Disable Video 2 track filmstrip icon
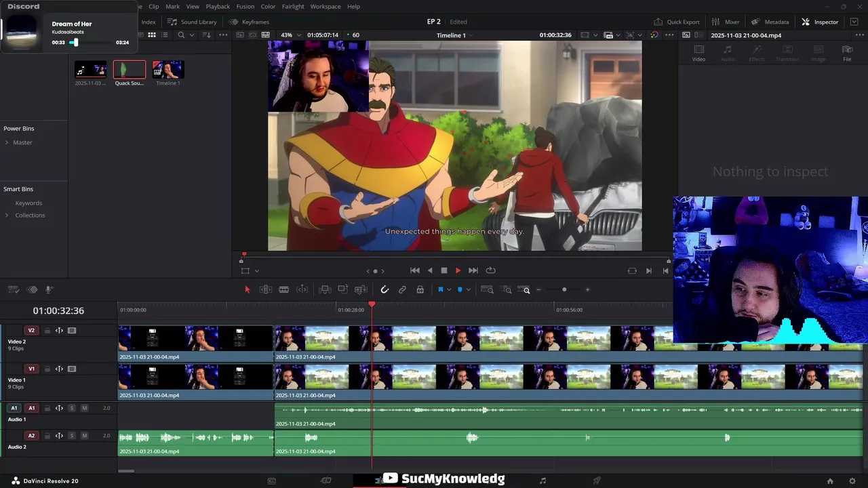The image size is (868, 488). (72, 331)
